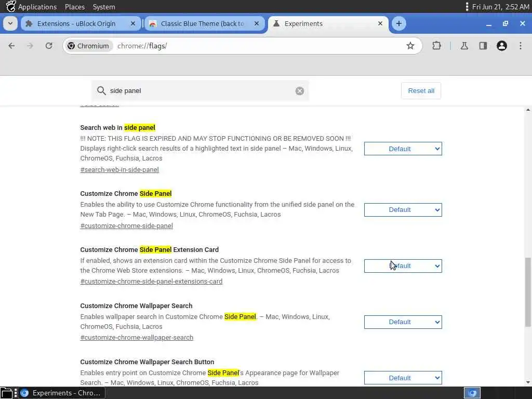This screenshot has width=532, height=399.
Task: Open the profile avatar menu
Action: coord(501,46)
